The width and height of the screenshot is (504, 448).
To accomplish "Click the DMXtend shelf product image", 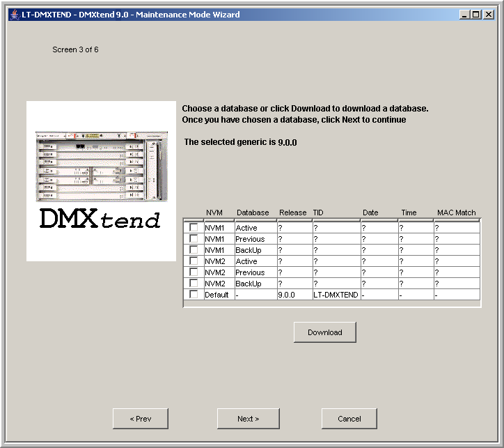I will 102,167.
